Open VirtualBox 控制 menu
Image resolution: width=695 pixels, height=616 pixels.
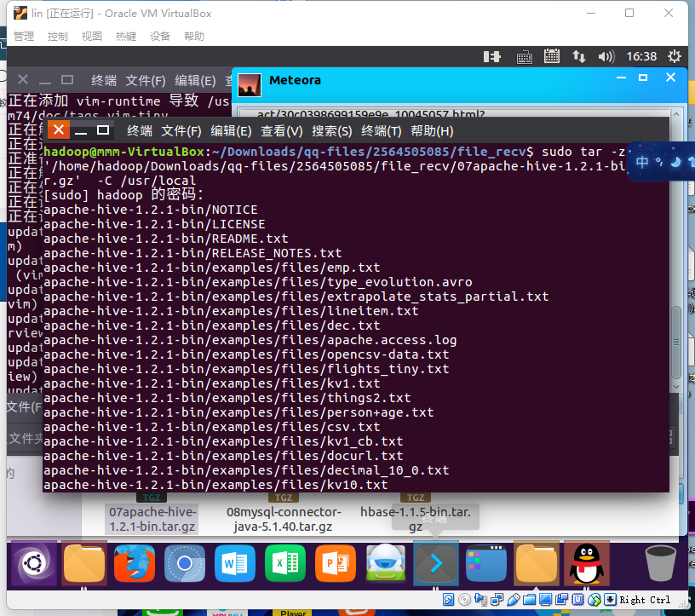pos(58,36)
